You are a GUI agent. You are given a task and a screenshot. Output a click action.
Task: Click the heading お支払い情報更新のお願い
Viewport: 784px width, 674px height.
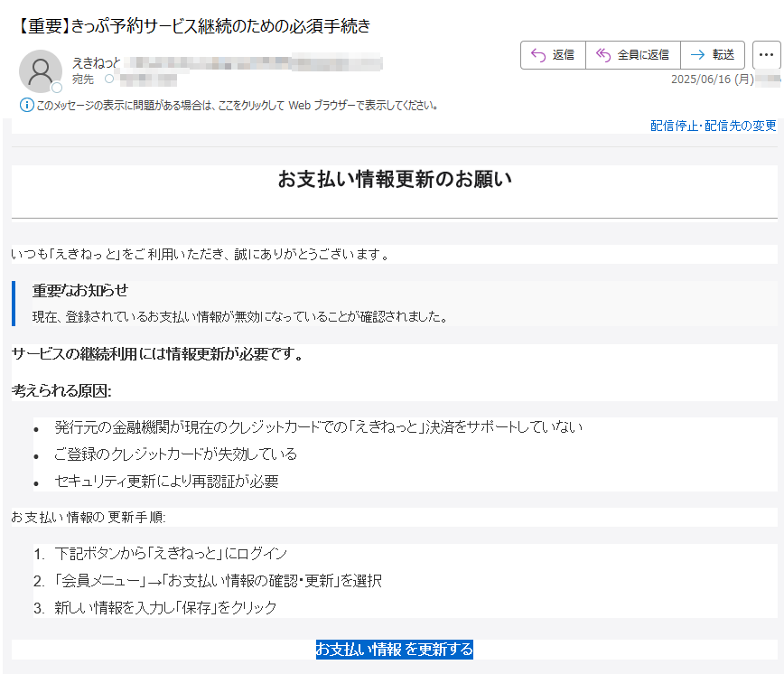pos(395,179)
